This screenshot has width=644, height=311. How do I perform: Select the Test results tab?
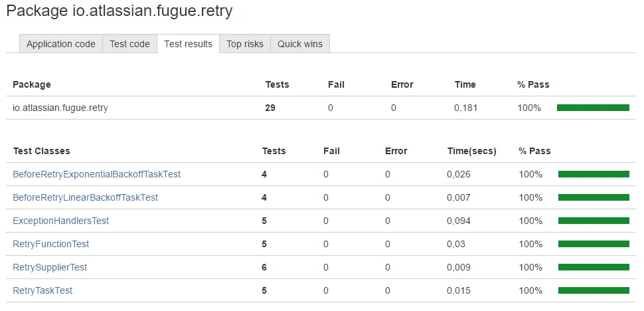(x=188, y=44)
